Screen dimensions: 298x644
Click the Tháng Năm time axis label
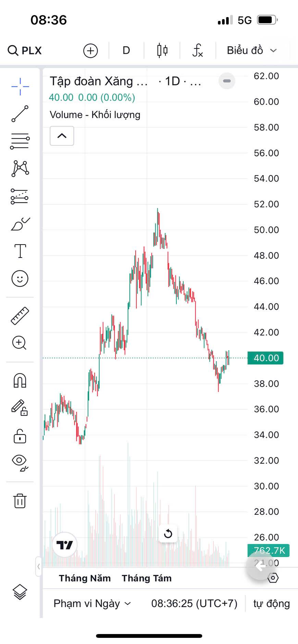[85, 578]
